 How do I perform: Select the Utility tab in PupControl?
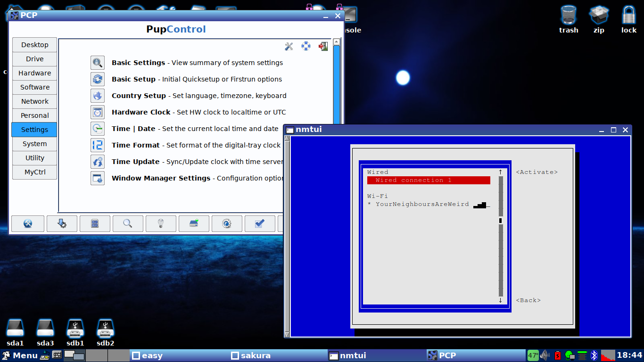click(x=34, y=158)
